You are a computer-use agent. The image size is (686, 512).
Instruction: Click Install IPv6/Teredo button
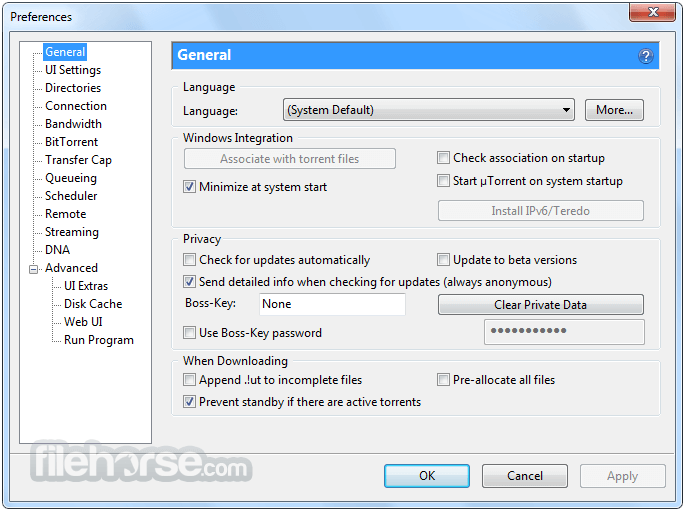point(540,210)
